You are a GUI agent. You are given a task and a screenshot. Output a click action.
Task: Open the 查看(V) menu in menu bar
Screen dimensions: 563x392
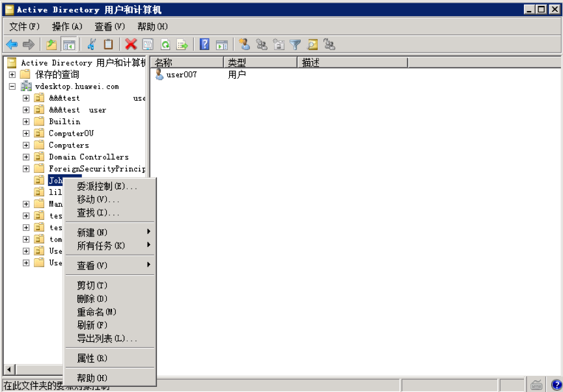109,27
